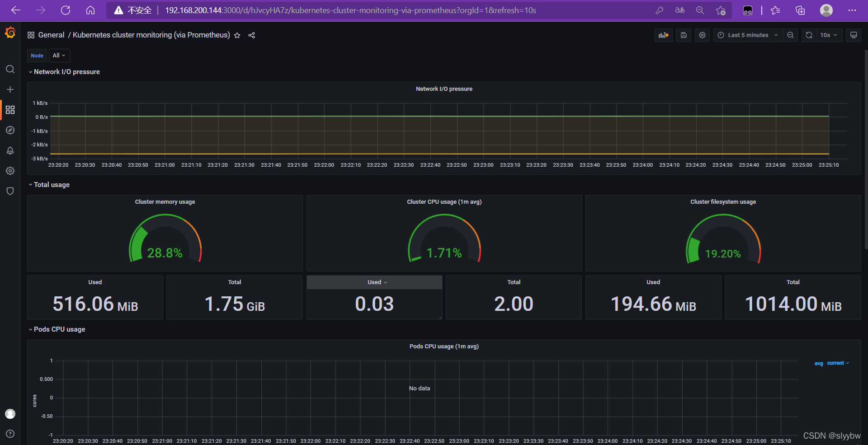The height and width of the screenshot is (445, 868).
Task: Open the 10s refresh interval dropdown
Action: 829,35
